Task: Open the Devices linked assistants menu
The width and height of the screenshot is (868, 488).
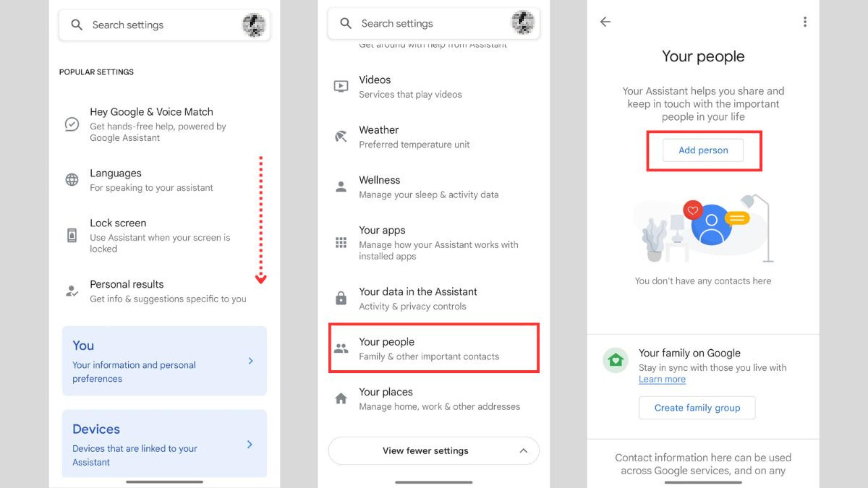Action: click(164, 444)
